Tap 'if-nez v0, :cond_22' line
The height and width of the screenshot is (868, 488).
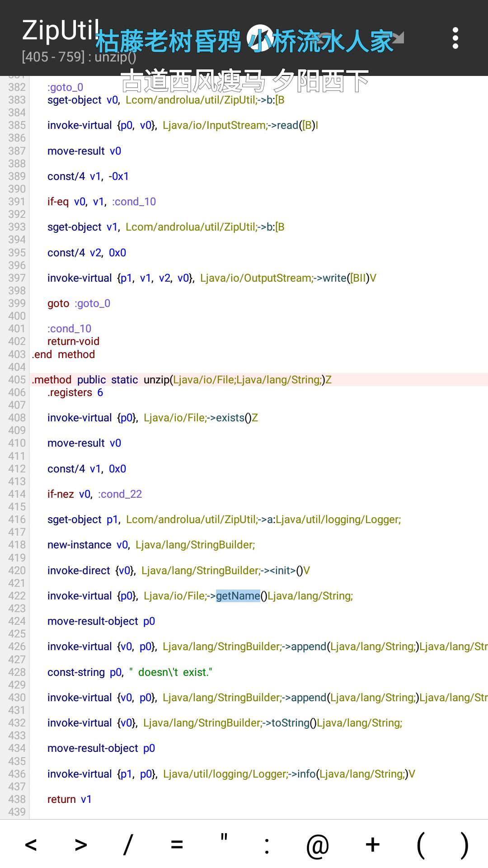[x=94, y=494]
